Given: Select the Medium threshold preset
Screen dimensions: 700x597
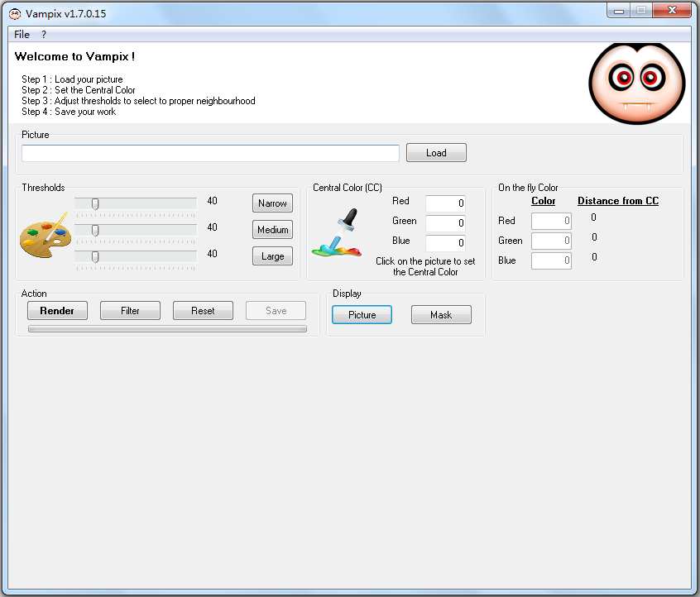Looking at the screenshot, I should pos(272,230).
